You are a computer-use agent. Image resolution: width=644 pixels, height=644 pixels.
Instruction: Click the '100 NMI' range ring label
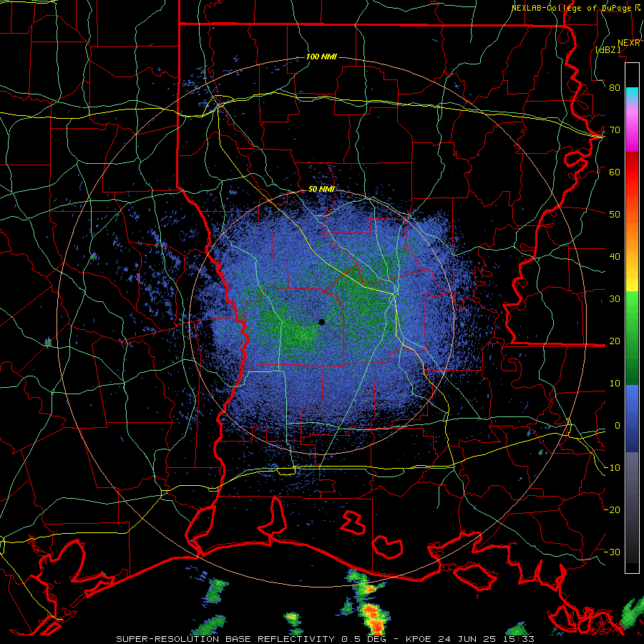(321, 57)
